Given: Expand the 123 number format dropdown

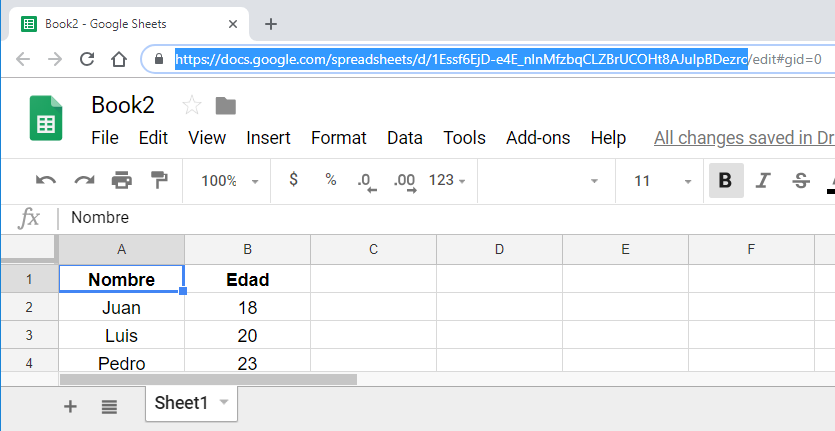Looking at the screenshot, I should [447, 181].
